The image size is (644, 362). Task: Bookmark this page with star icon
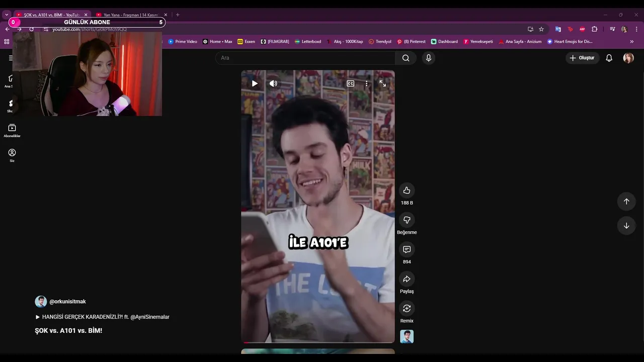(x=541, y=29)
